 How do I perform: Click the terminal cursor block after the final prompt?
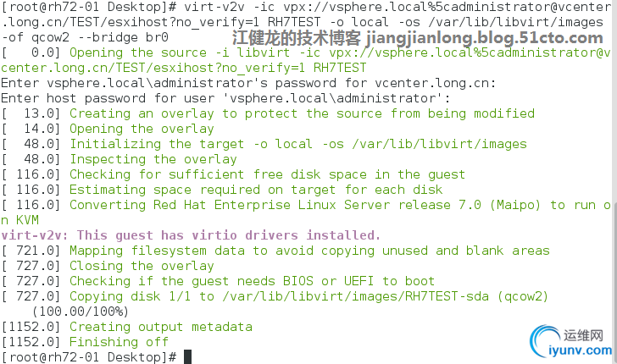pyautogui.click(x=186, y=357)
